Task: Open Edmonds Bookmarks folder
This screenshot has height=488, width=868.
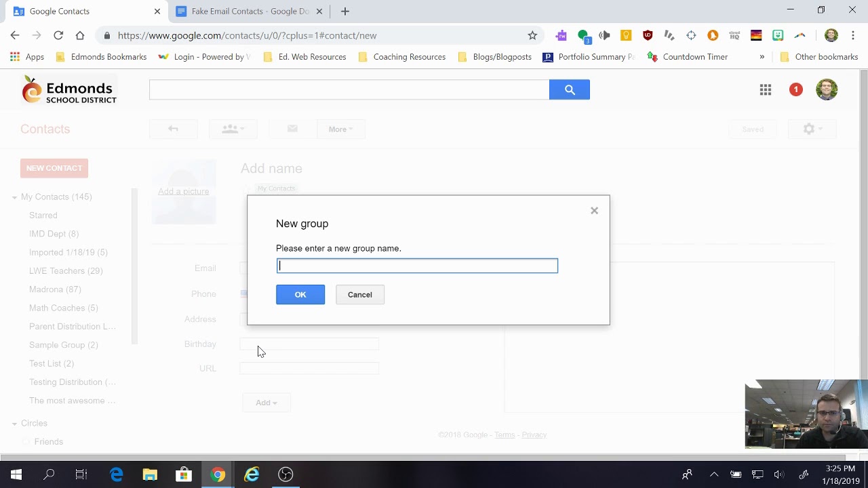Action: tap(100, 57)
